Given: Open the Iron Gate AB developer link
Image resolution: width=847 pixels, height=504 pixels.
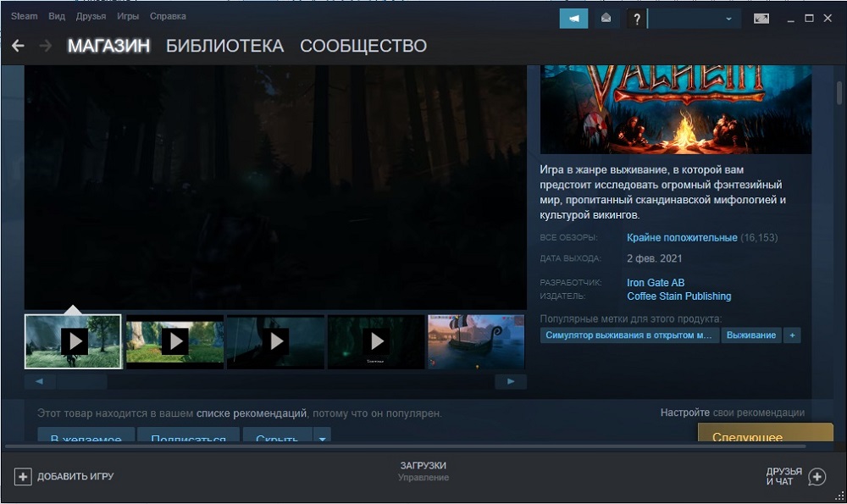Looking at the screenshot, I should coord(656,282).
